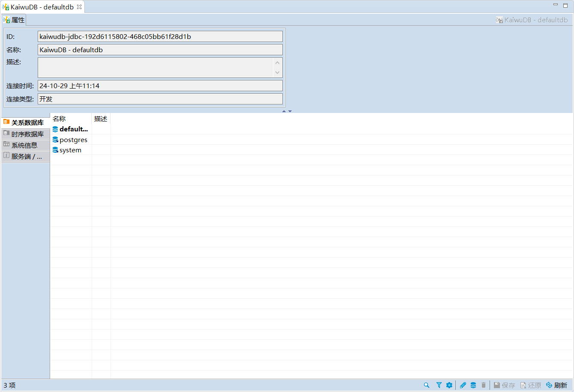Screen dimensions: 574x392
Task: Select the 服务端 side tab
Action: (x=25, y=156)
